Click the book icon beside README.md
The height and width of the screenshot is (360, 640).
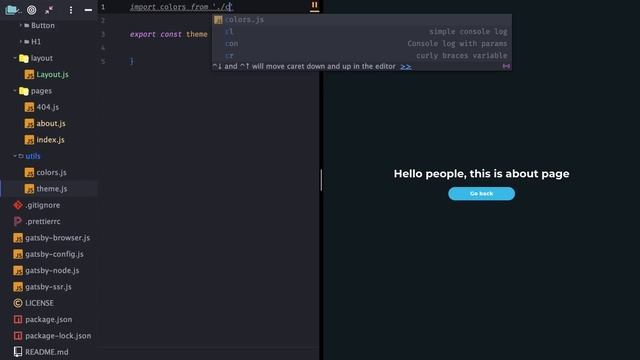(18, 352)
